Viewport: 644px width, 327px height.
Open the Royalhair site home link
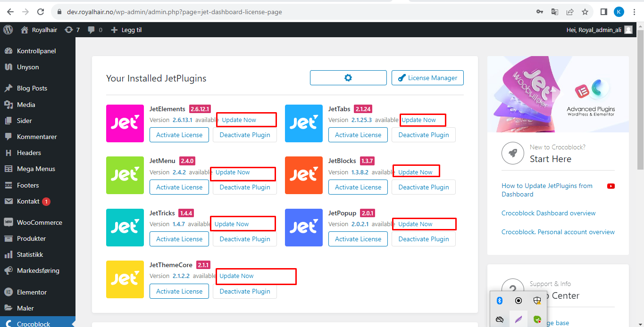click(x=39, y=30)
